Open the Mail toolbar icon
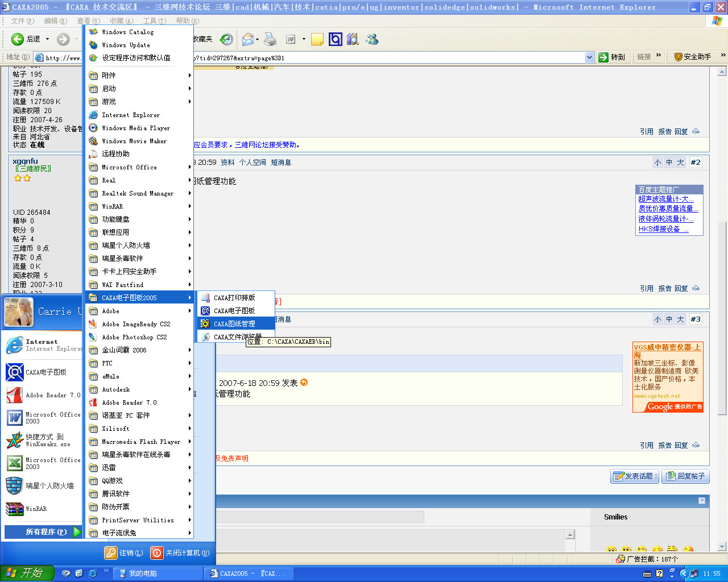Image resolution: width=728 pixels, height=582 pixels. pos(247,39)
